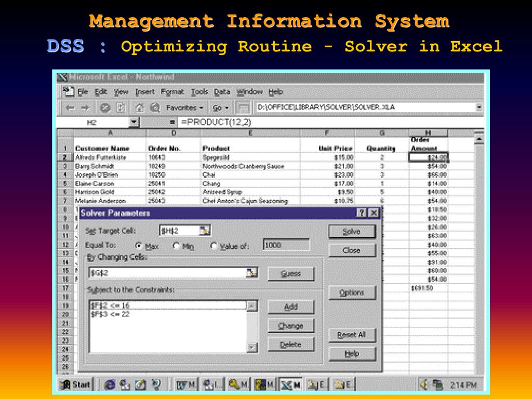Click the Add constraint button
Image resolution: width=532 pixels, height=399 pixels.
(x=291, y=307)
